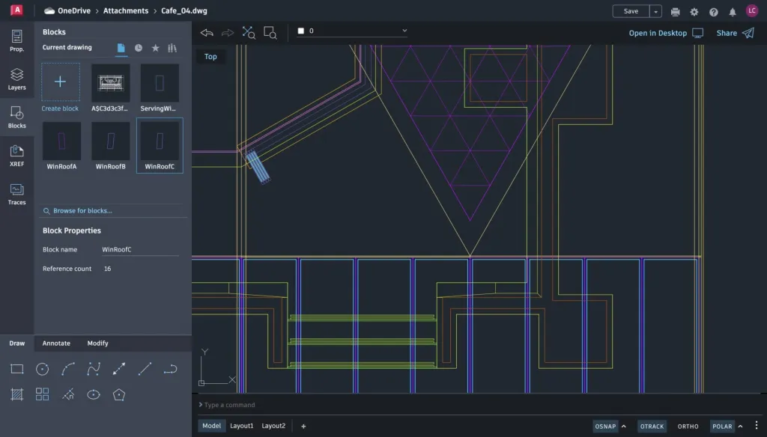Select the Polygon draw tool

tap(119, 394)
